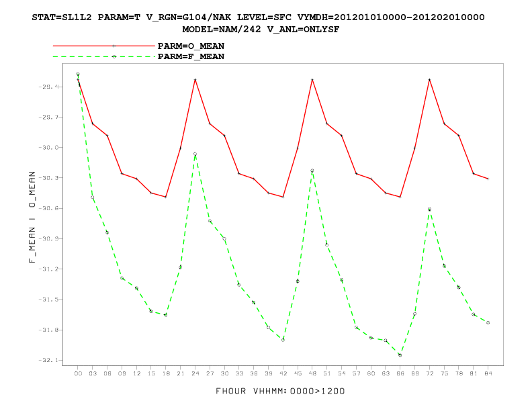Image resolution: width=532 pixels, height=411 pixels.
Task: Click the PARM=F_MEAN legend label
Action: point(191,56)
